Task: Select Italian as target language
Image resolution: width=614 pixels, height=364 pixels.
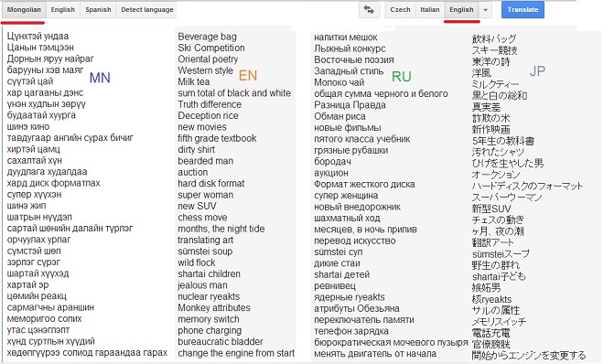Action: (430, 10)
